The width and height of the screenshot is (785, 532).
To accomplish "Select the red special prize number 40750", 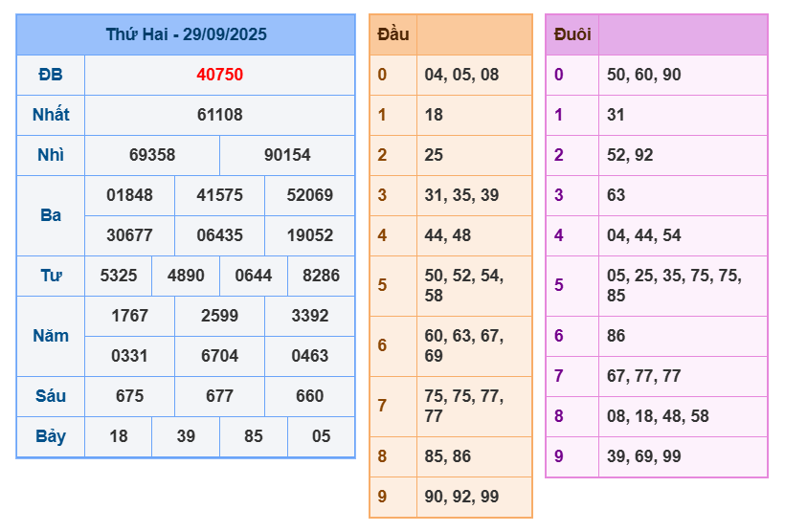I will 219,75.
